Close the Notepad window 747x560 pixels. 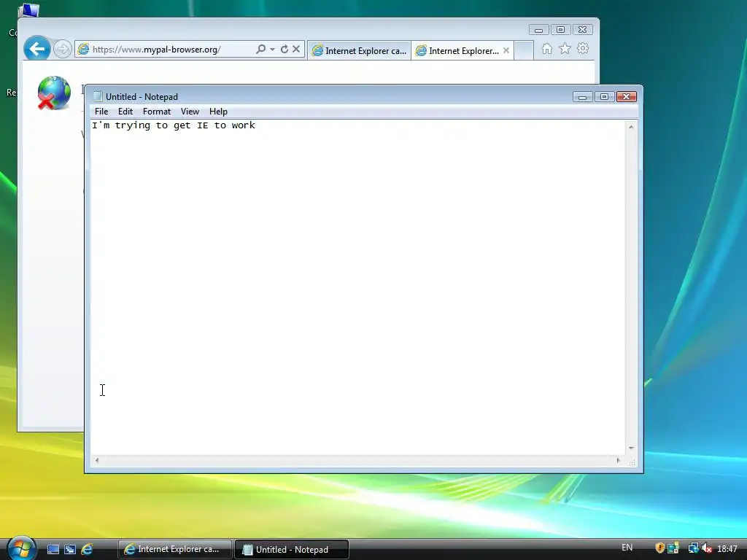pyautogui.click(x=626, y=97)
